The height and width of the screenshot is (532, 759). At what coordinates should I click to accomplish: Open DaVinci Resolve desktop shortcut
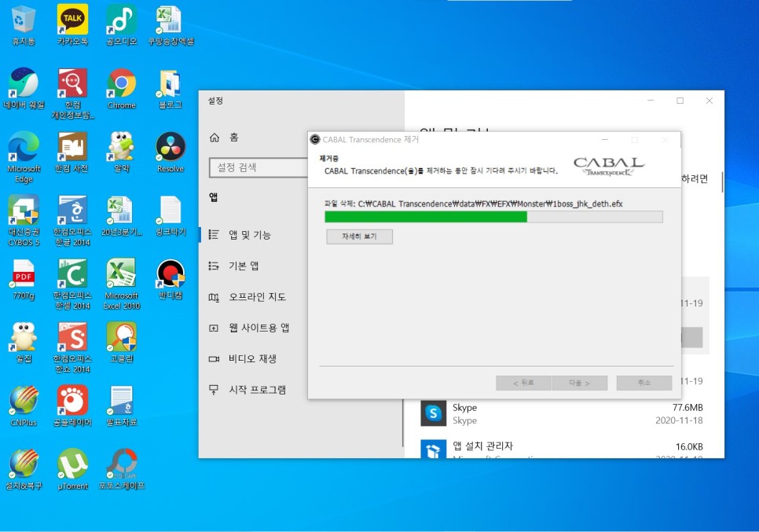[170, 152]
